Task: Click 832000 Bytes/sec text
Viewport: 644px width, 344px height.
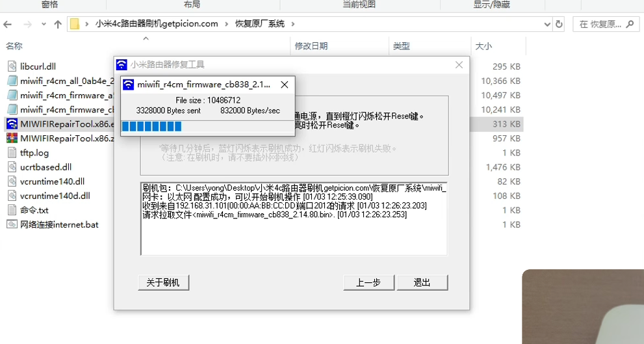Action: (x=250, y=111)
